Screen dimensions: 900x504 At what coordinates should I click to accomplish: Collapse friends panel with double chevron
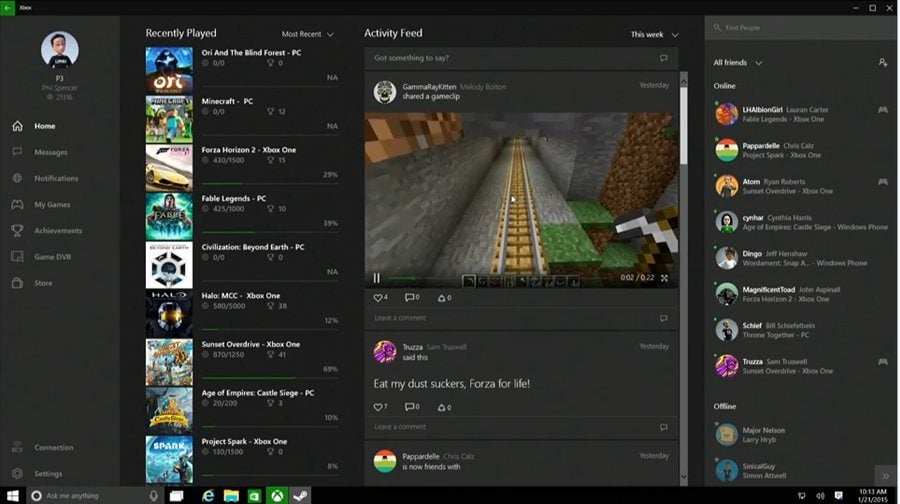point(886,476)
